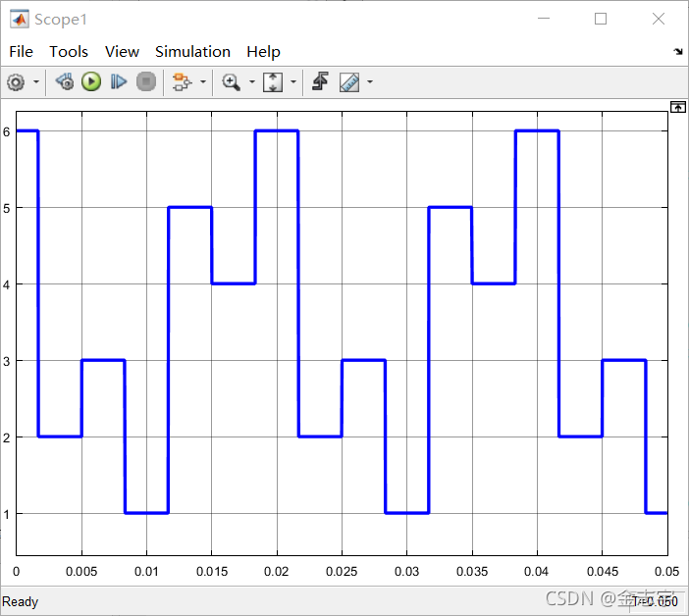
Task: Click the Ready status text
Action: [x=21, y=601]
